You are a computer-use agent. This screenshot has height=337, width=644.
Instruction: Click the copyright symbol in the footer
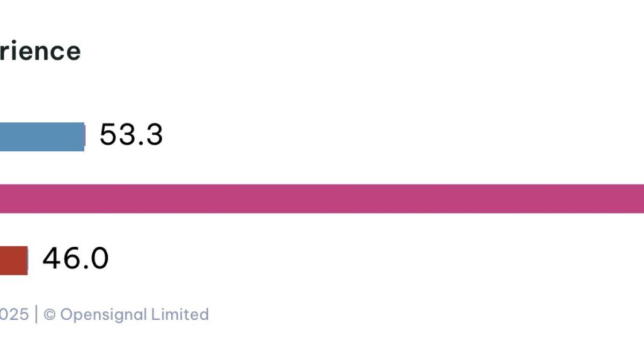click(49, 314)
